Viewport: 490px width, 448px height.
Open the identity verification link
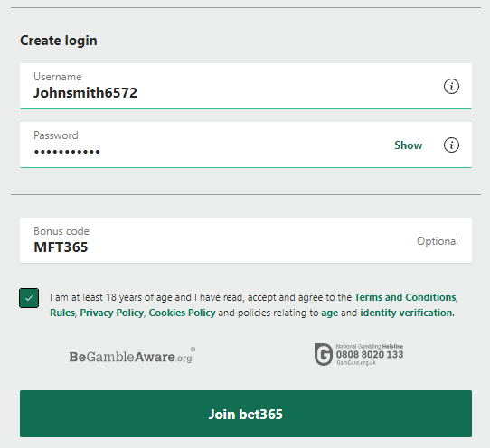click(406, 313)
